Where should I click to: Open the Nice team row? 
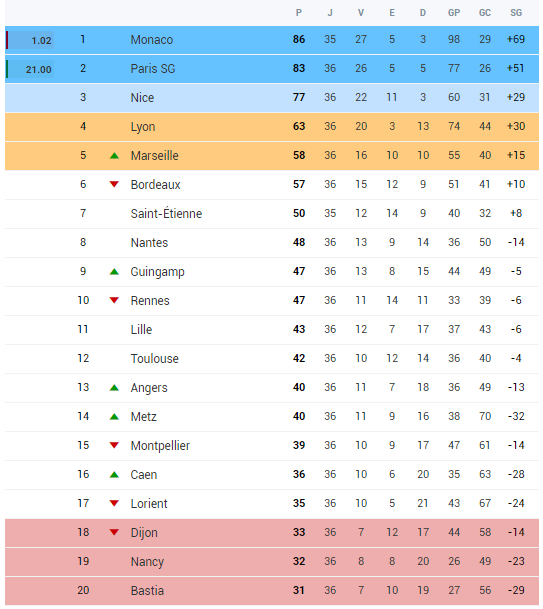(x=272, y=97)
